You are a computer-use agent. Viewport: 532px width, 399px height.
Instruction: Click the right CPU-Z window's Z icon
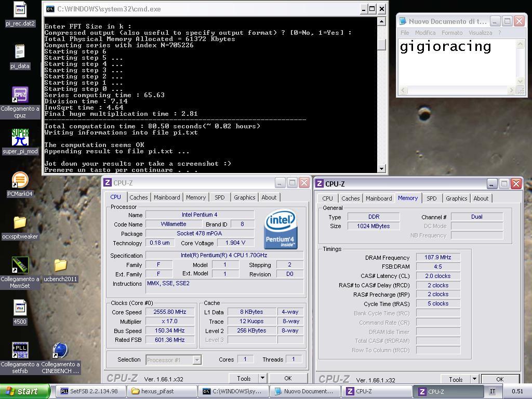coord(320,183)
